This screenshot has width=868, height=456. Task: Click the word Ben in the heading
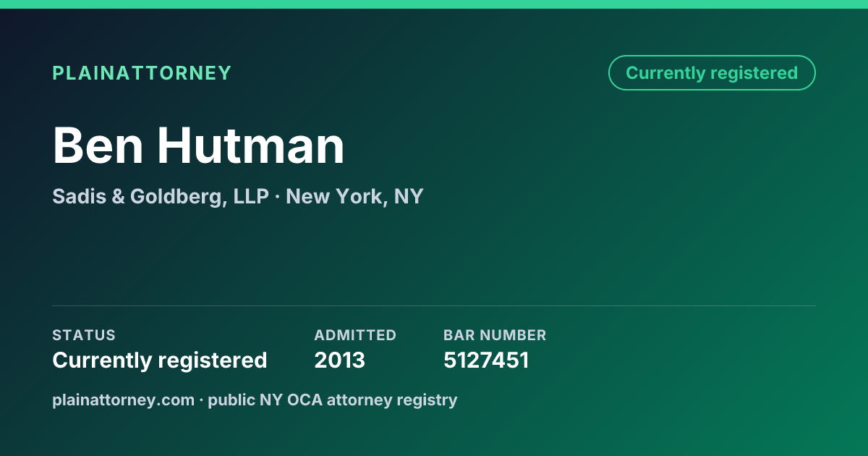[x=97, y=145]
